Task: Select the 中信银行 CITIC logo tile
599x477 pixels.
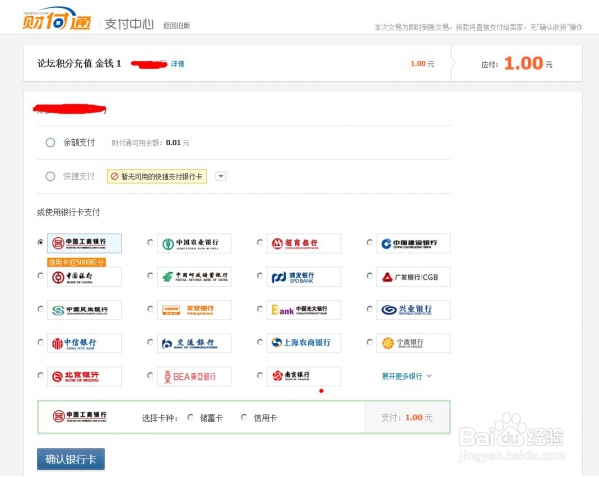Action: [84, 343]
